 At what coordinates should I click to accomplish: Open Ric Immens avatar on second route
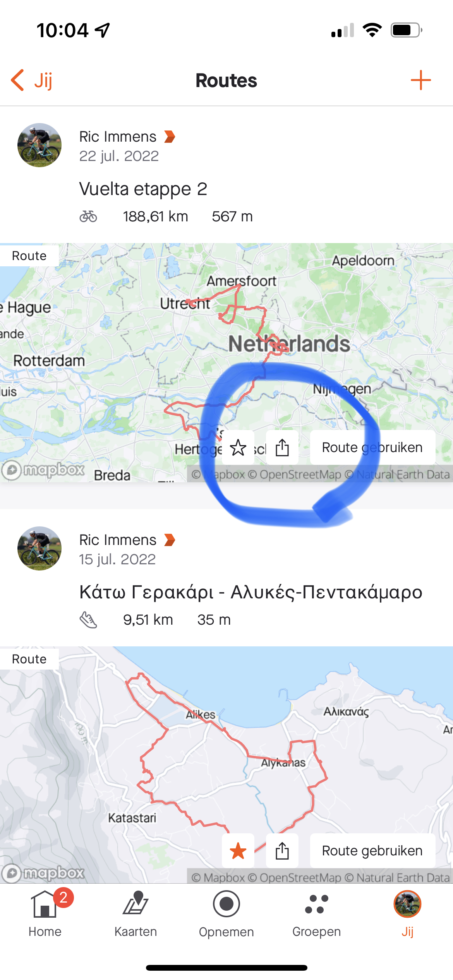coord(39,548)
